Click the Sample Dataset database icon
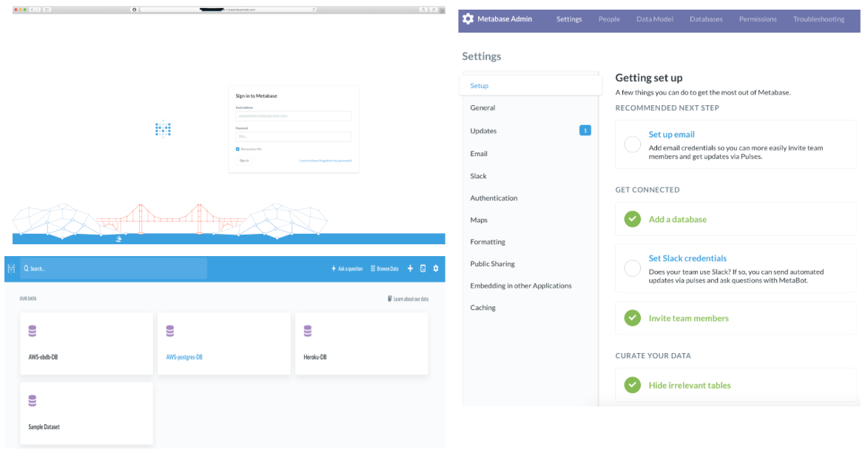868x453 pixels. coord(33,400)
